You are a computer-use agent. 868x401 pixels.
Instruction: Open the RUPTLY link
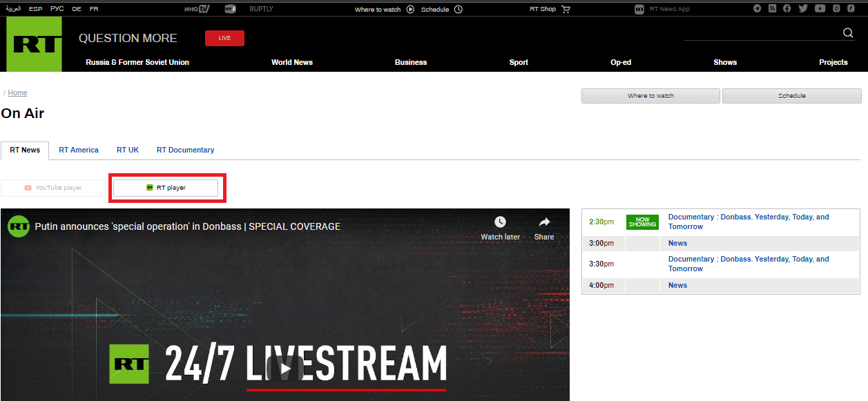(261, 9)
